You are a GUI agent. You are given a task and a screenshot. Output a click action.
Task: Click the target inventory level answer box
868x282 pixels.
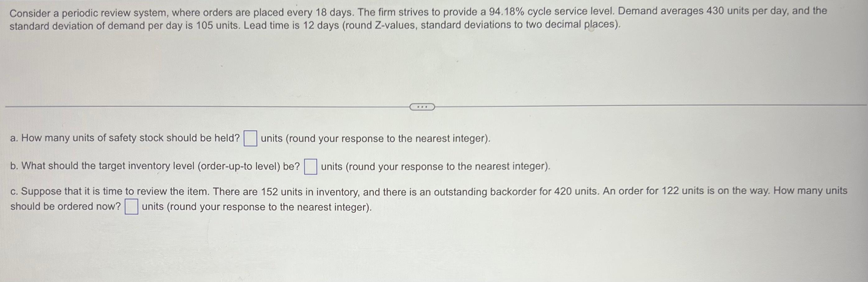(x=311, y=167)
